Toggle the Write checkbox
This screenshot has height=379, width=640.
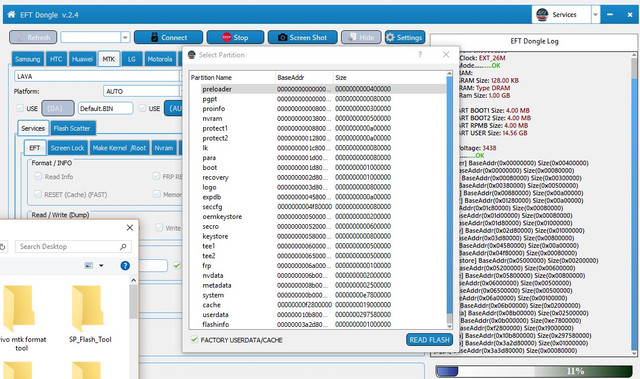pyautogui.click(x=159, y=228)
